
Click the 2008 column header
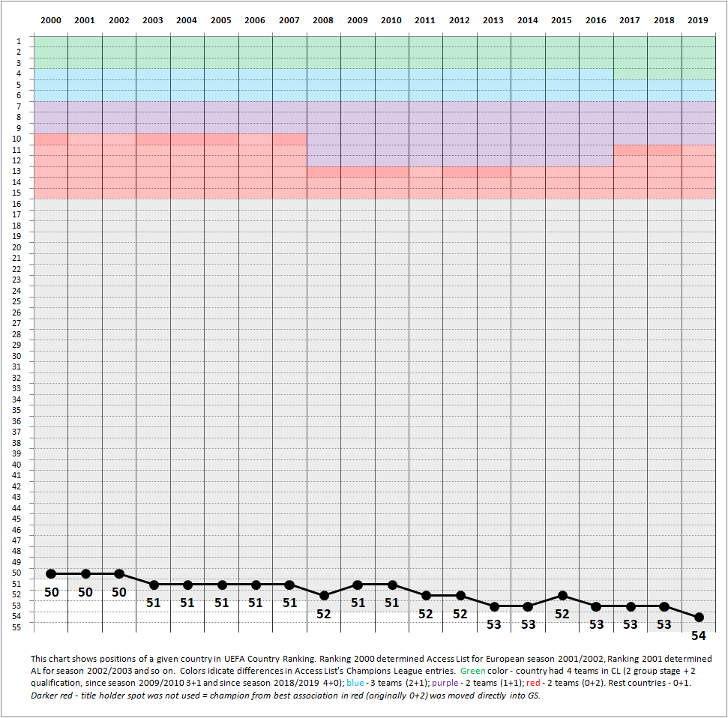coord(323,21)
